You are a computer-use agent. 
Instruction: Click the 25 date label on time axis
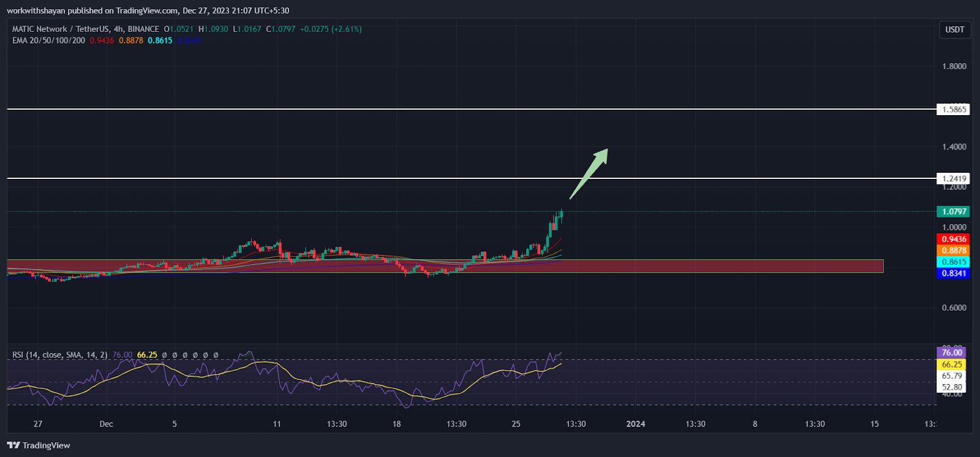tap(516, 424)
